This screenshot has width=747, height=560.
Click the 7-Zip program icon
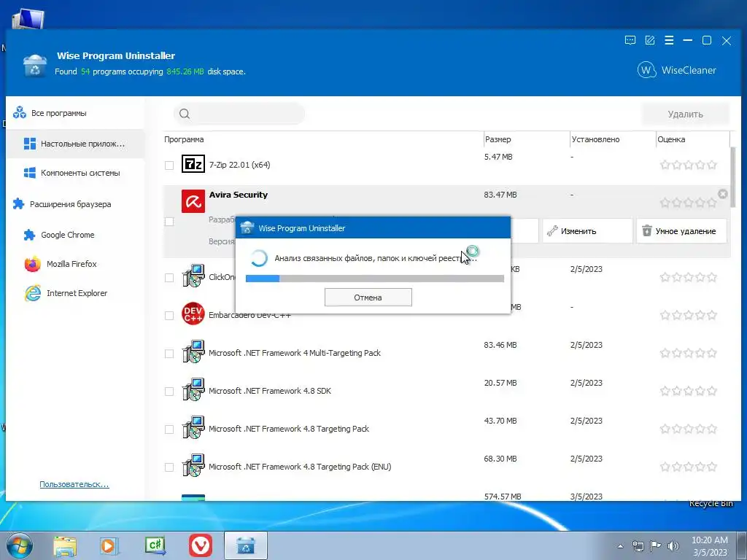193,164
